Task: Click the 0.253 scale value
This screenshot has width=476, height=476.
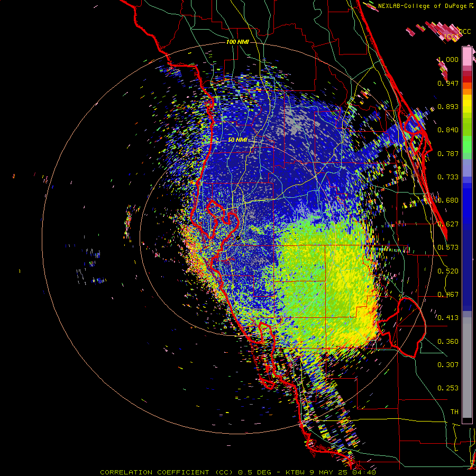Action: (x=448, y=388)
